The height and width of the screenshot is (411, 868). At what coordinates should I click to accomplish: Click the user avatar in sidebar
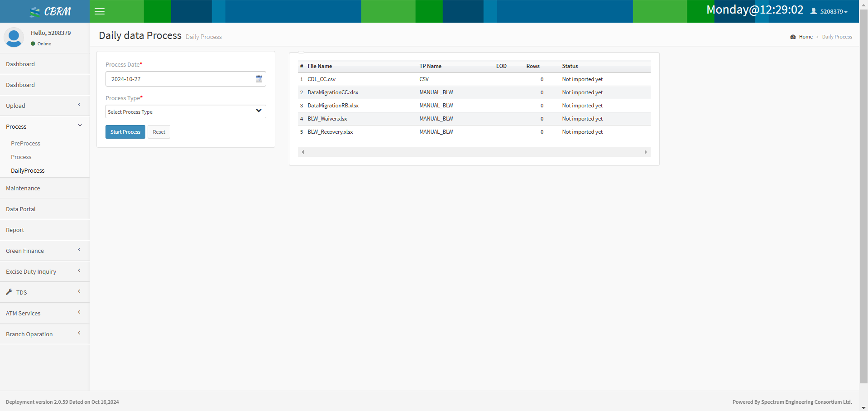tap(14, 38)
